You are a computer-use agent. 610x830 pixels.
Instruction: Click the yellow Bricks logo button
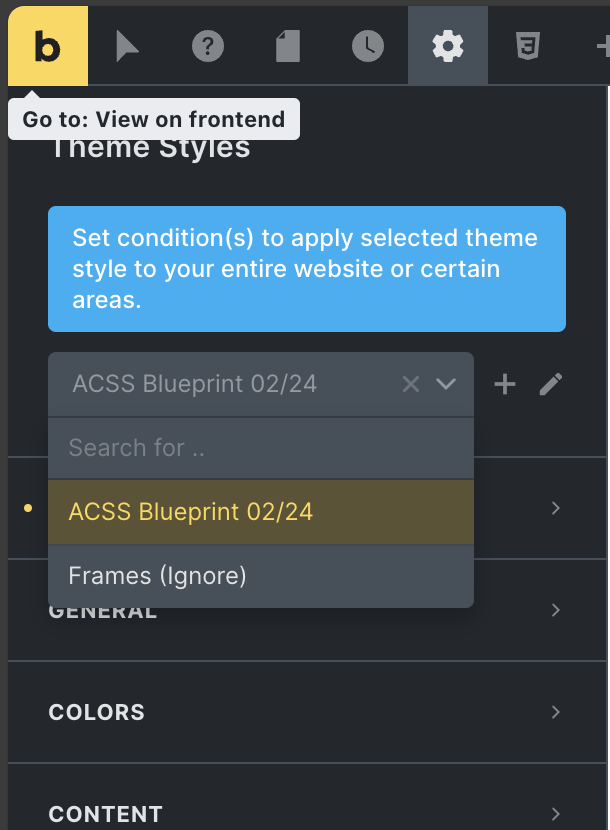pos(48,46)
